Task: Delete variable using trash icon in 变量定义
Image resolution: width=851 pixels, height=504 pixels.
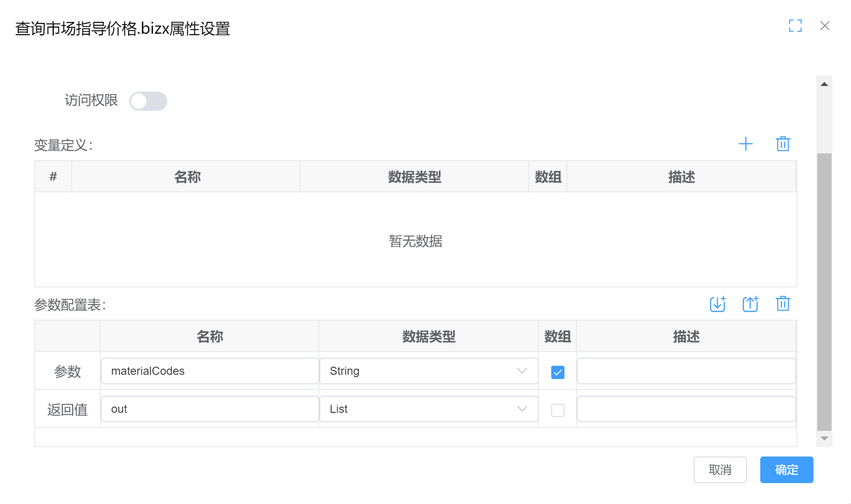Action: (783, 144)
